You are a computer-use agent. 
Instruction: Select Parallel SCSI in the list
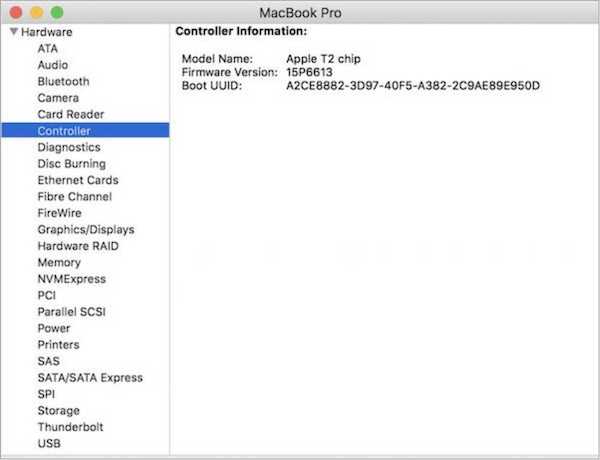[72, 312]
